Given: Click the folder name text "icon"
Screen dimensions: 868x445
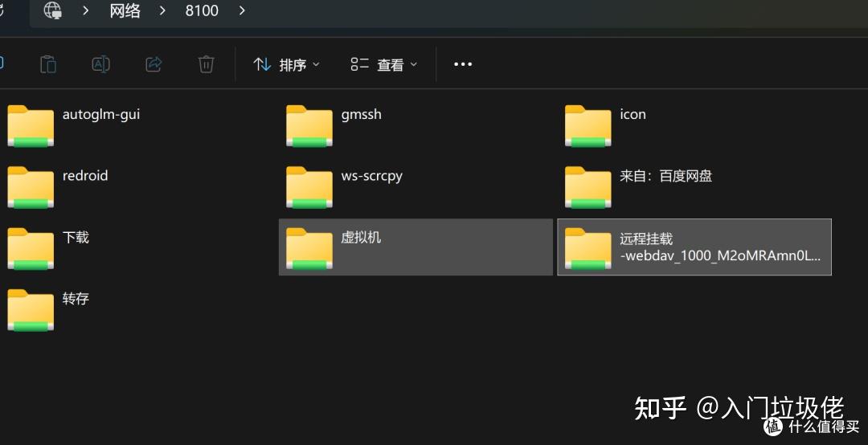Looking at the screenshot, I should (633, 115).
